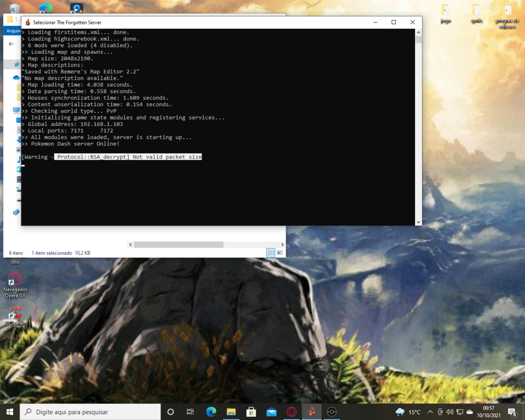
Task: Open the weather widget showing 15°C
Action: [408, 412]
